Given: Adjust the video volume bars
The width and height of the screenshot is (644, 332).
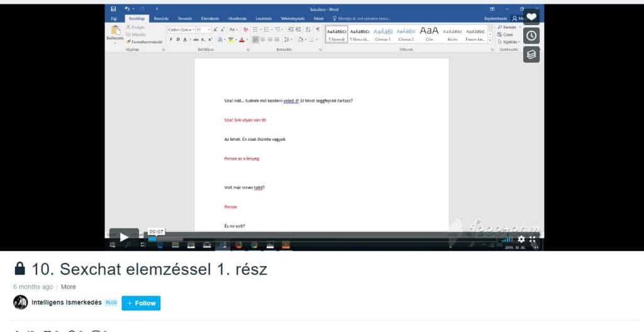Looking at the screenshot, I should [508, 239].
